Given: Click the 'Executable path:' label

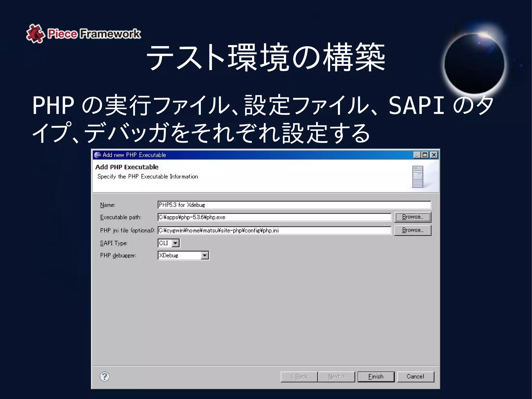Looking at the screenshot, I should [121, 217].
